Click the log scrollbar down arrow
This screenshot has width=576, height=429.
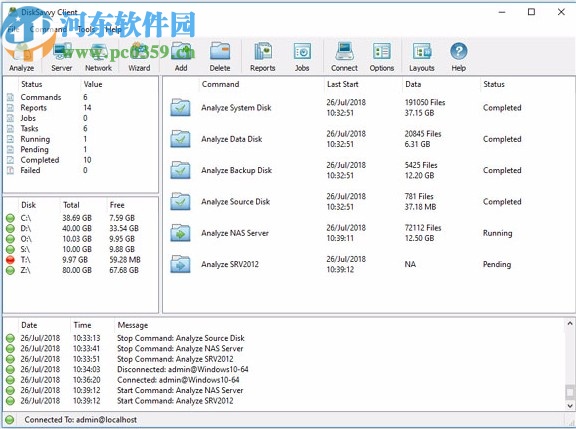(570, 406)
